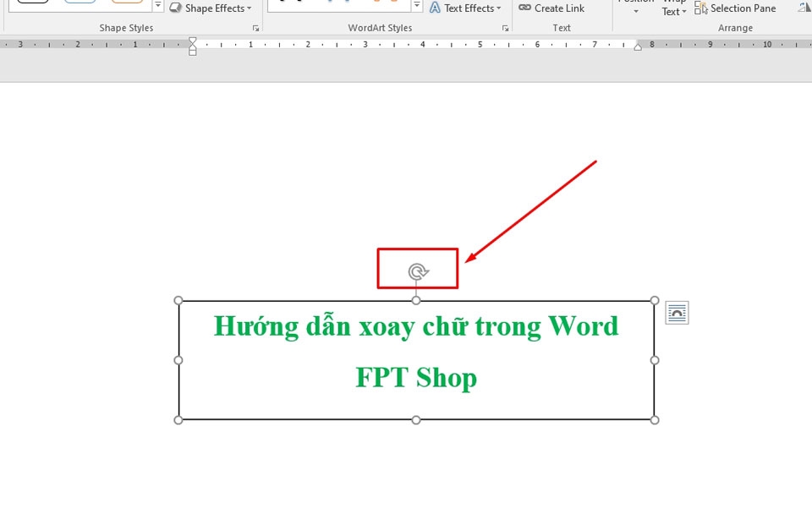
Task: Click the WordArt Styles dialog launcher
Action: click(x=505, y=28)
